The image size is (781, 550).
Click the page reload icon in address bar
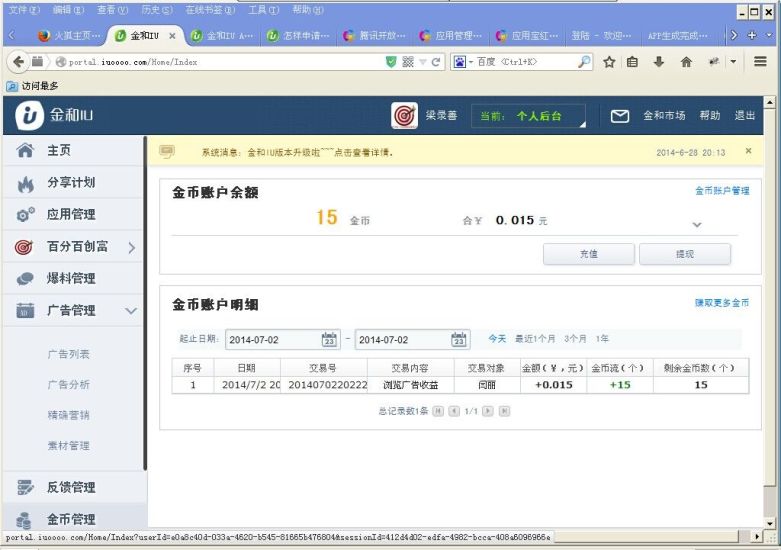436,62
